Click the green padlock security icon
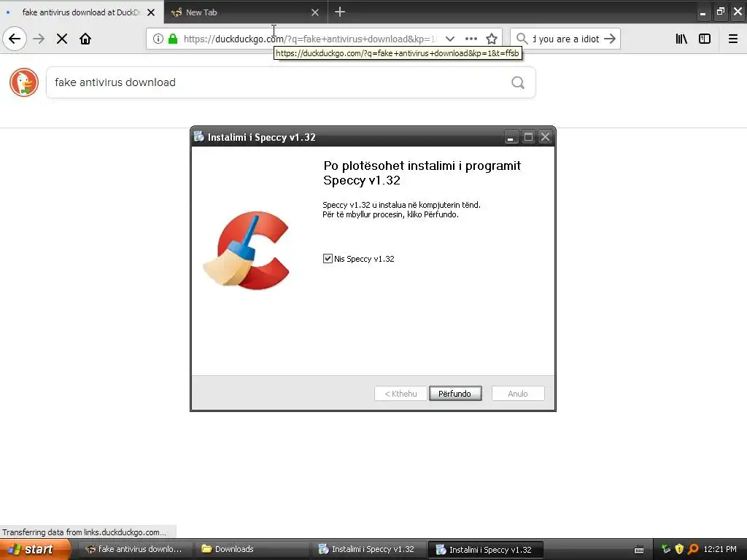Viewport: 747px width, 560px height. point(173,39)
